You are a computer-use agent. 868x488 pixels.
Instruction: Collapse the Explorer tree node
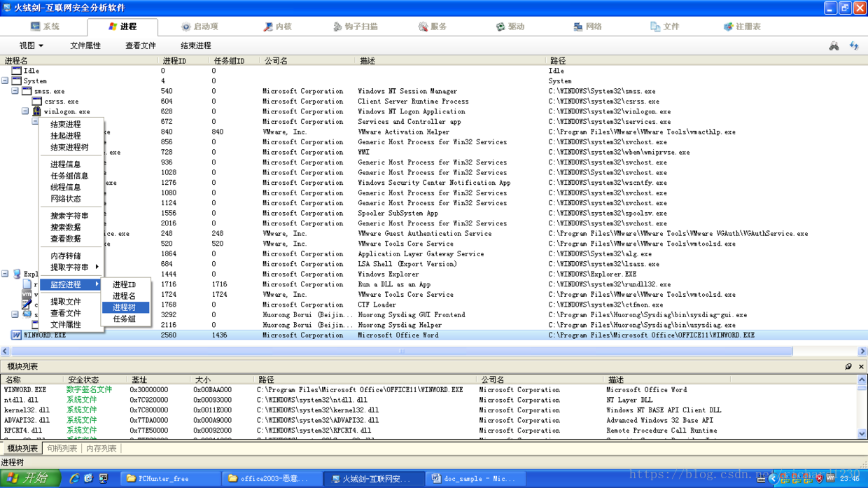click(x=5, y=274)
